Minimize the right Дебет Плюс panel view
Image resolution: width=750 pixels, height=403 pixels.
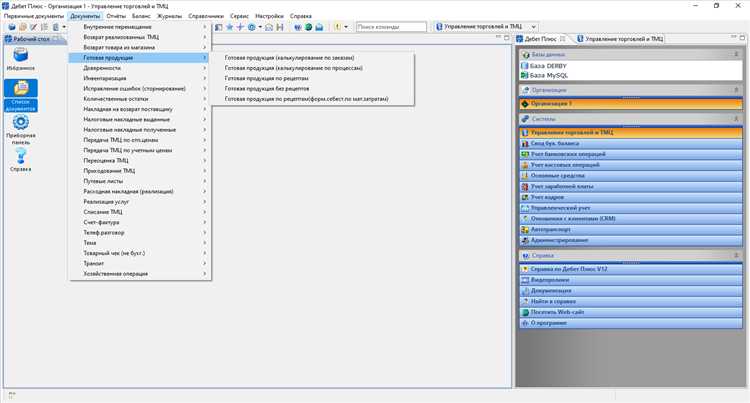point(734,37)
